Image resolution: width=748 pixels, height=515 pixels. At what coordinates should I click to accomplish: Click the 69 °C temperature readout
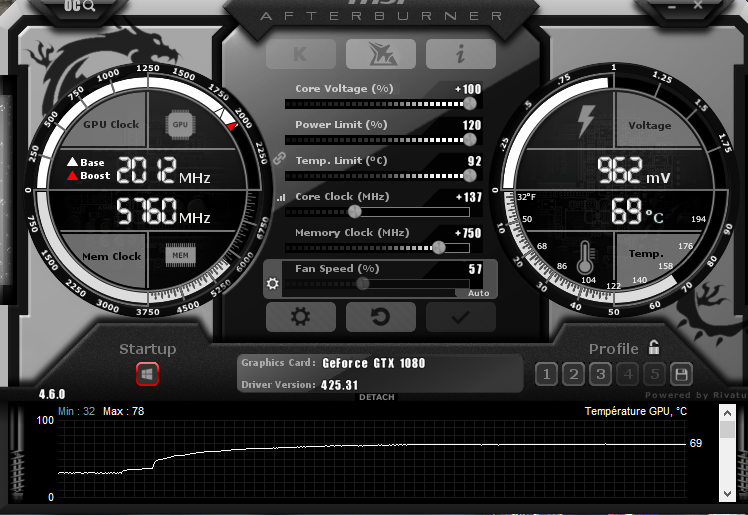[637, 211]
